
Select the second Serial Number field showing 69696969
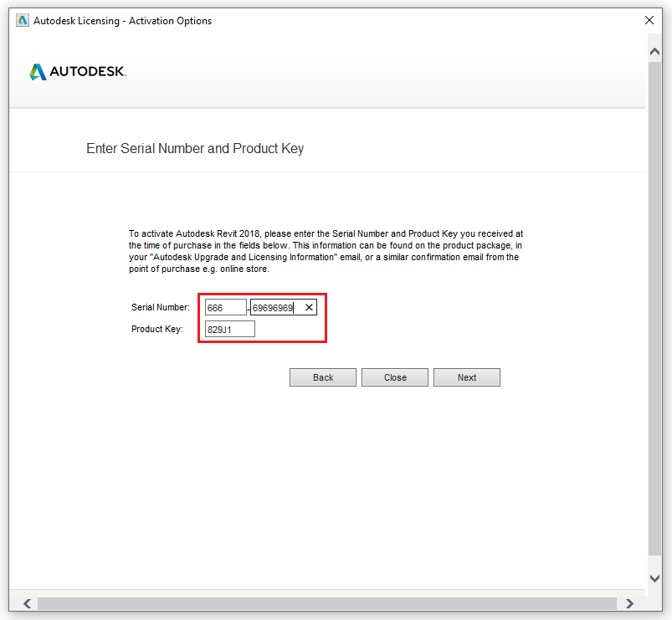coord(276,307)
